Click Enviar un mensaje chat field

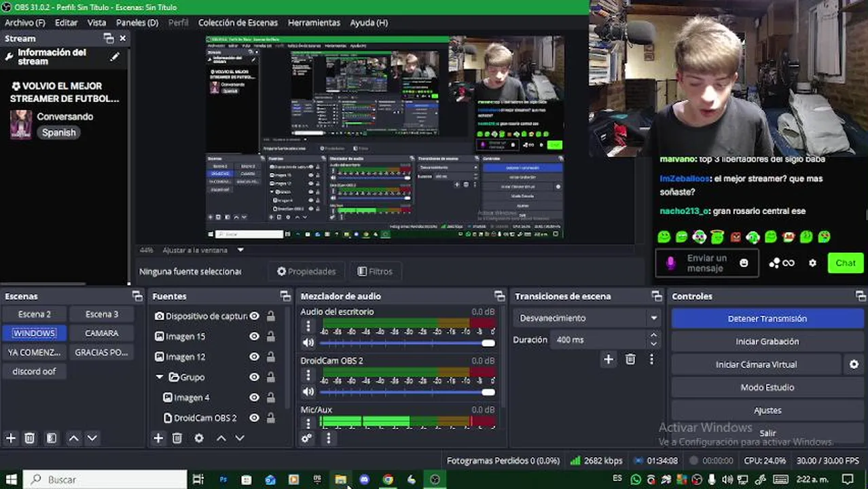706,263
